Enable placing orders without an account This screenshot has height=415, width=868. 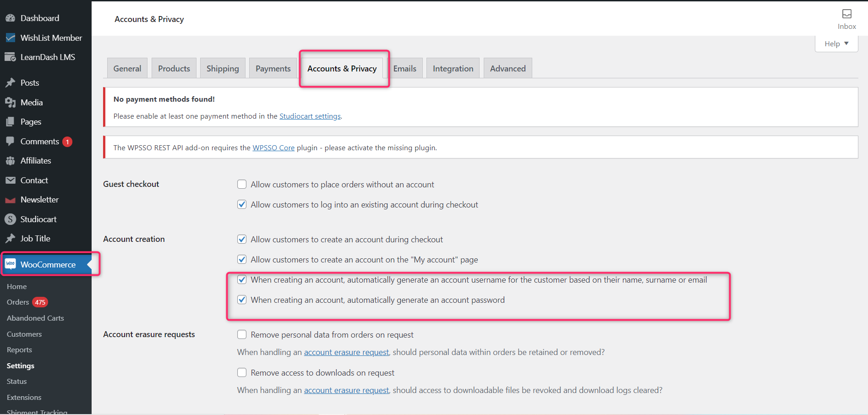[x=242, y=184]
